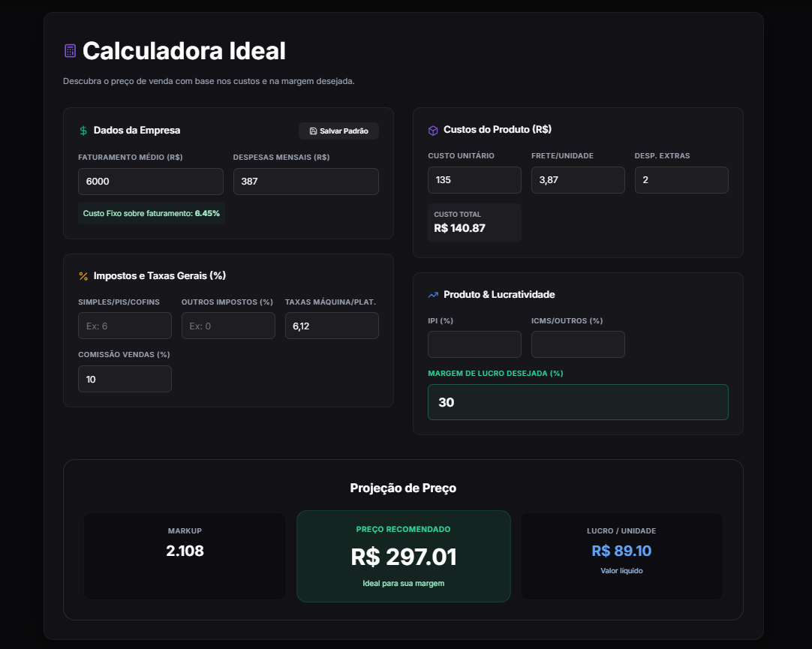Select the Faturamento Médio input field

coord(150,181)
